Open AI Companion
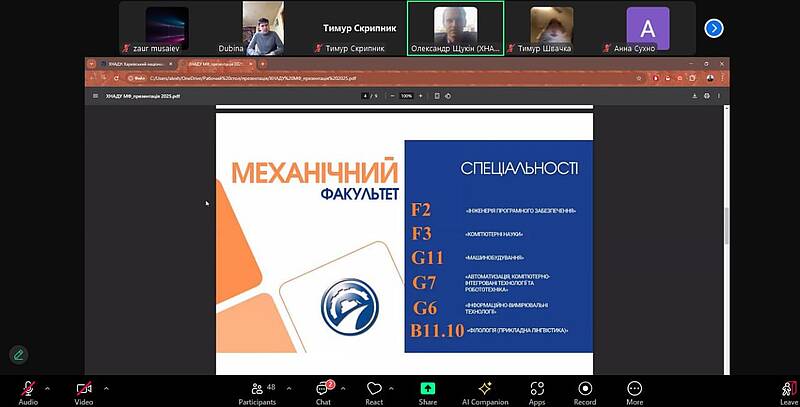 [x=485, y=394]
